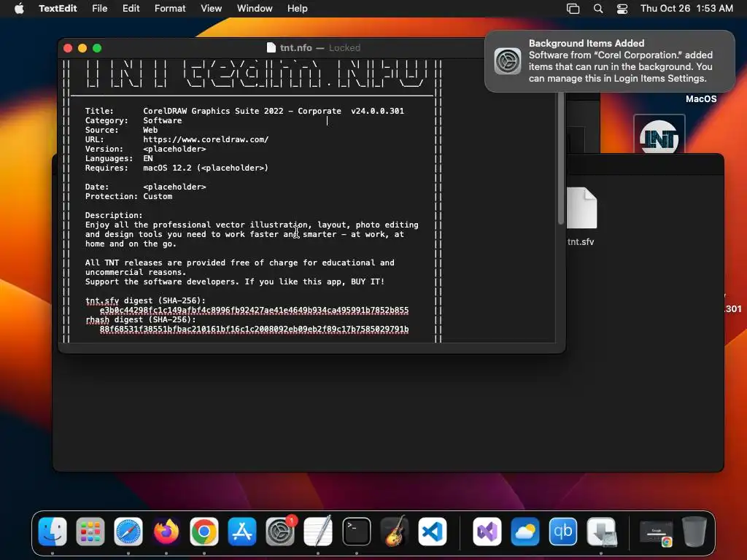Open the Window menu
747x560 pixels.
(255, 8)
